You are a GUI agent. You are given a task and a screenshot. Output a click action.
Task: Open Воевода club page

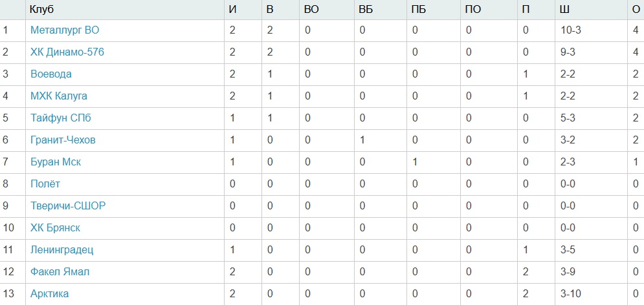[51, 74]
